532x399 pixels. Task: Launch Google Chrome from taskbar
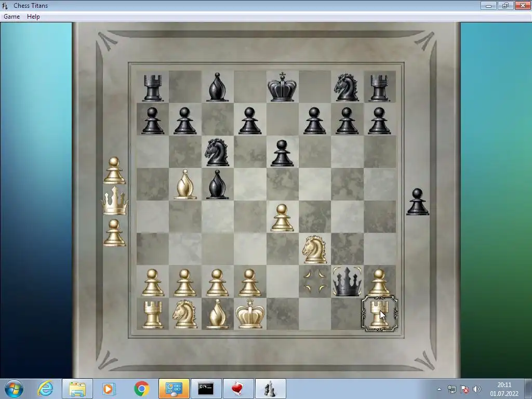coord(141,389)
